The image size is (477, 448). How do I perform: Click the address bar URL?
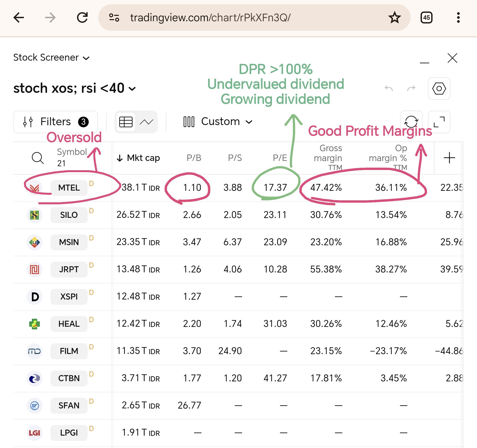click(210, 17)
